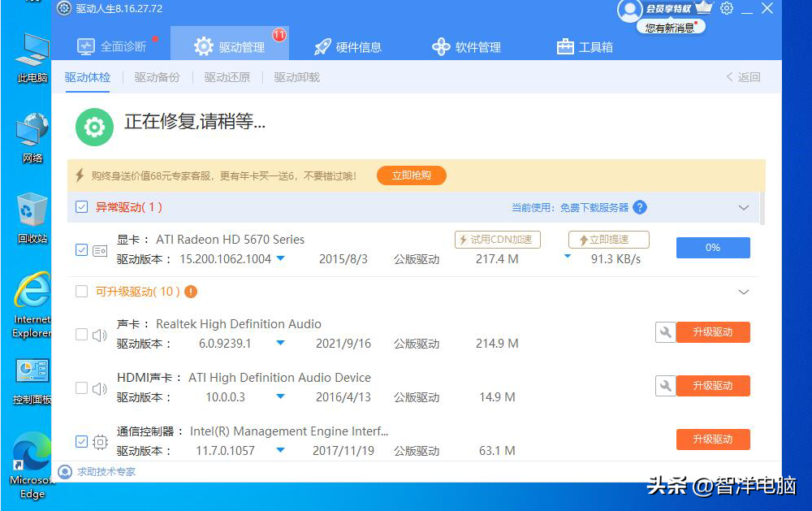Click 升级驱动 for ATI HDMI audio
The height and width of the screenshot is (511, 812).
click(x=713, y=386)
